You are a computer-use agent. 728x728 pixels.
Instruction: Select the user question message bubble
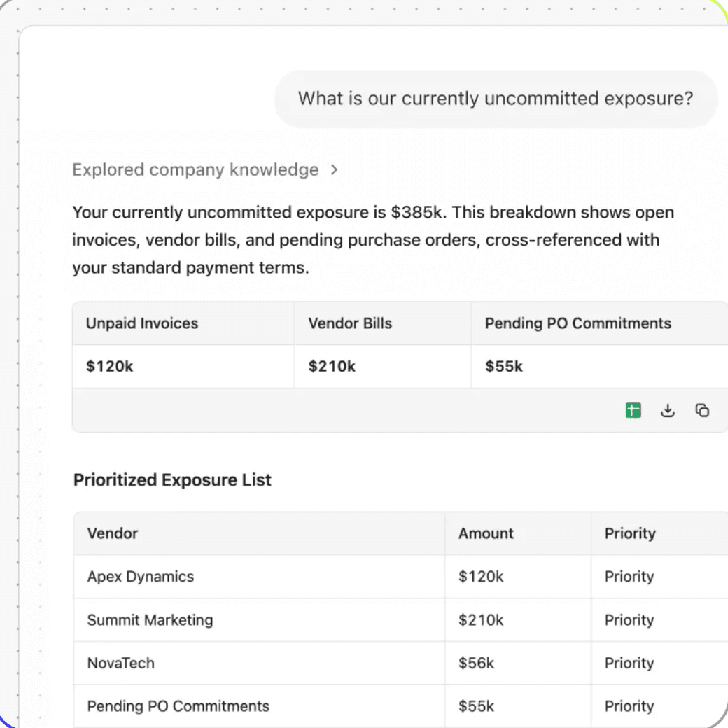pos(496,99)
